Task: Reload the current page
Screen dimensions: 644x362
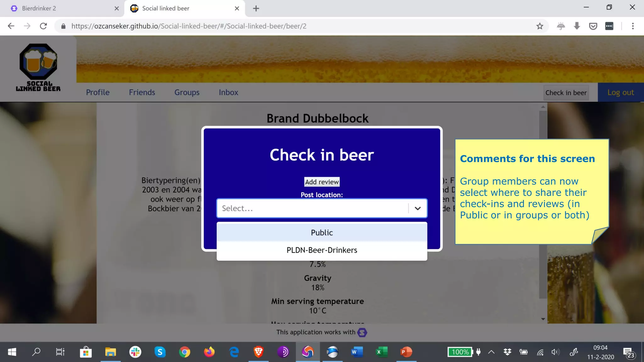Action: [43, 26]
